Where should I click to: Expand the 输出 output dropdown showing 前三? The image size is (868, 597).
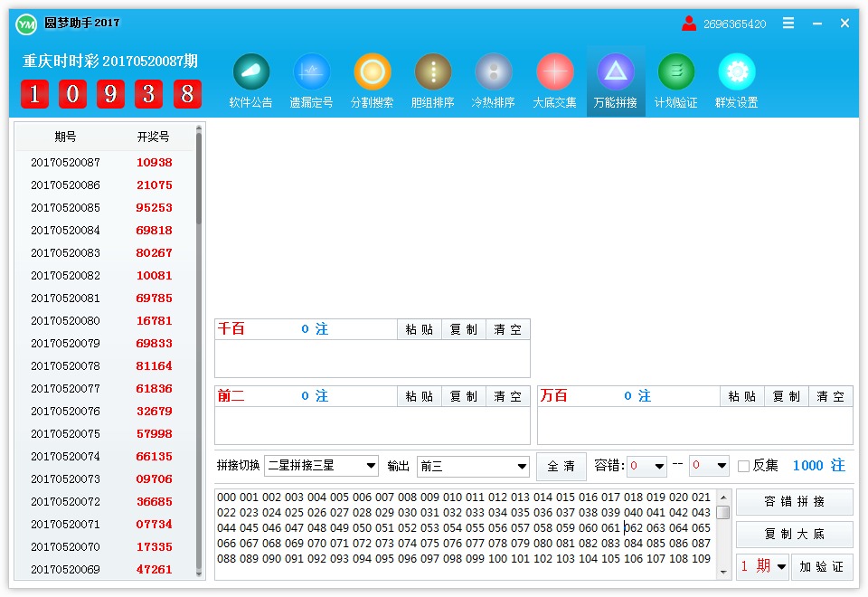tap(473, 466)
